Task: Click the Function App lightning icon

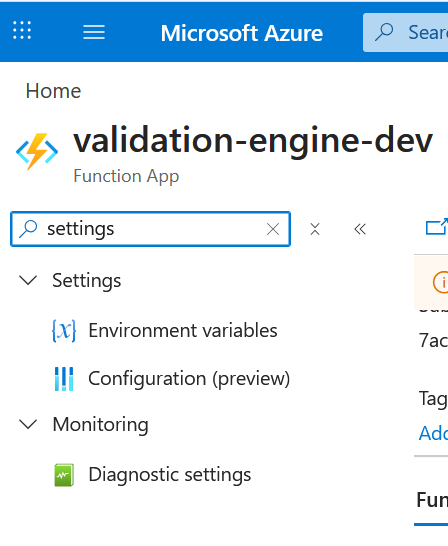Action: click(37, 151)
